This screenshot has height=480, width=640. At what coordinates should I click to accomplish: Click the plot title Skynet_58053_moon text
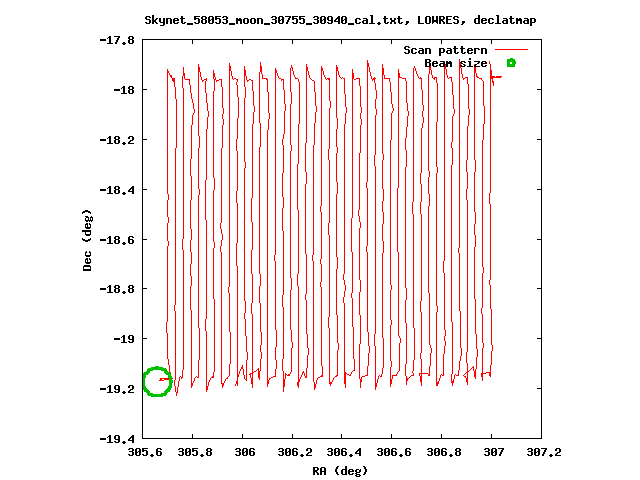point(340,20)
